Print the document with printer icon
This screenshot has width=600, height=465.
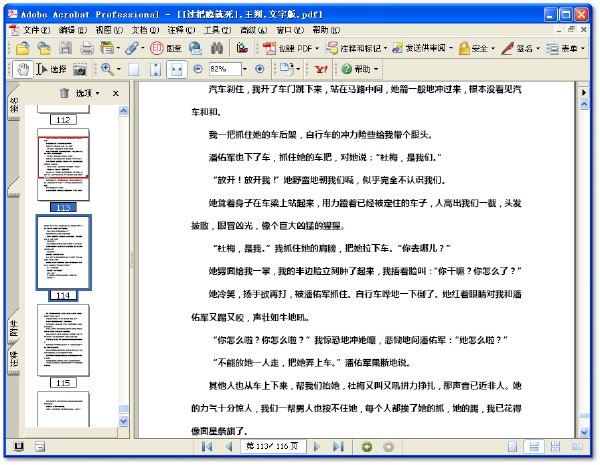pos(86,48)
